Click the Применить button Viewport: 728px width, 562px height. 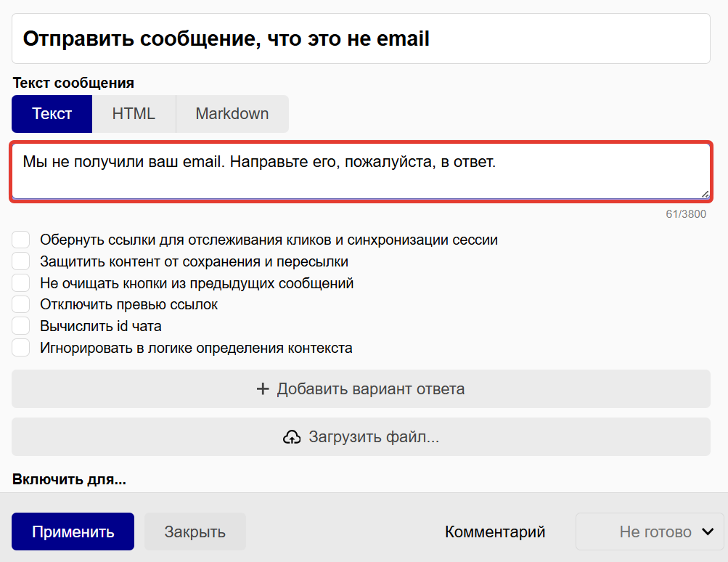[72, 532]
